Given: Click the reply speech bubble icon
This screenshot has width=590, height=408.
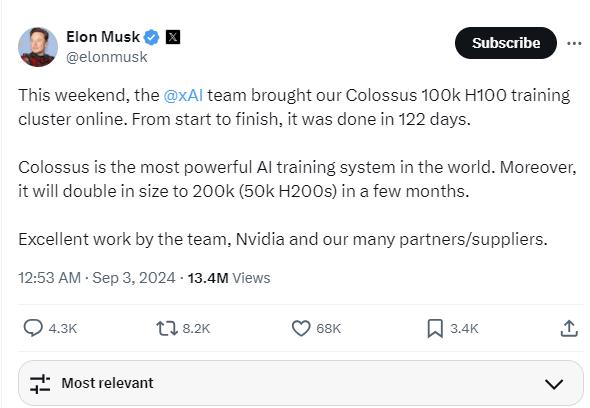Looking at the screenshot, I should click(x=33, y=328).
